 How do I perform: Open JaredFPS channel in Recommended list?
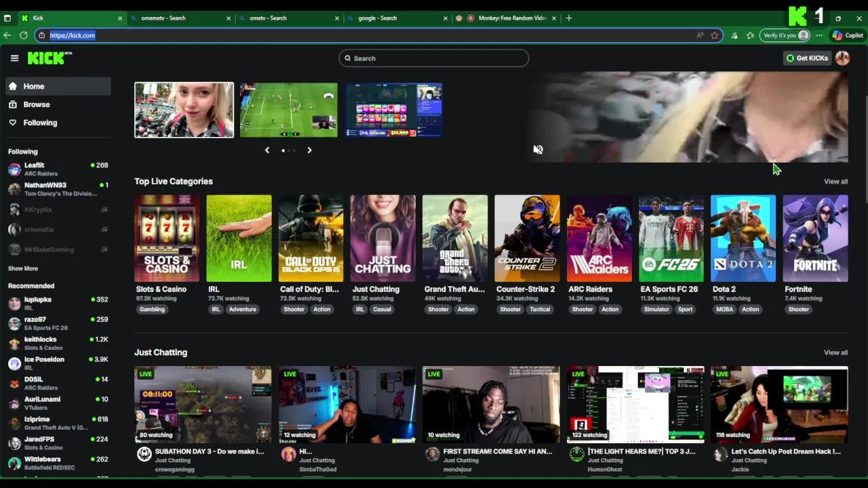pos(58,443)
